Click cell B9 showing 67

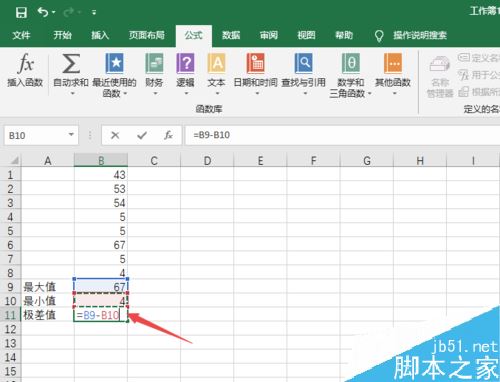(x=101, y=287)
